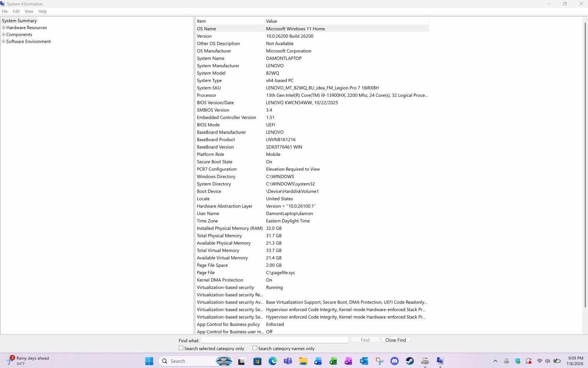Open Steam from the taskbar
The image size is (588, 368).
(x=409, y=361)
